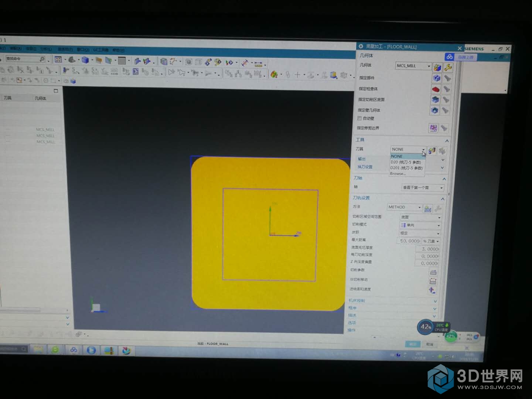Select D20 mill tool from list

point(407,162)
